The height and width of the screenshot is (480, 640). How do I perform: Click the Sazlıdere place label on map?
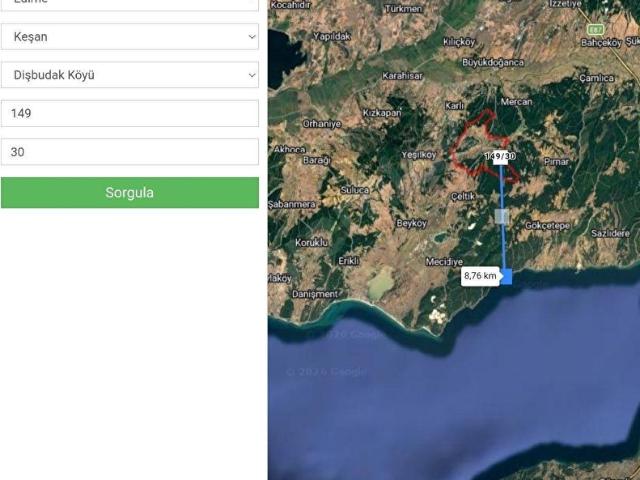pos(611,233)
